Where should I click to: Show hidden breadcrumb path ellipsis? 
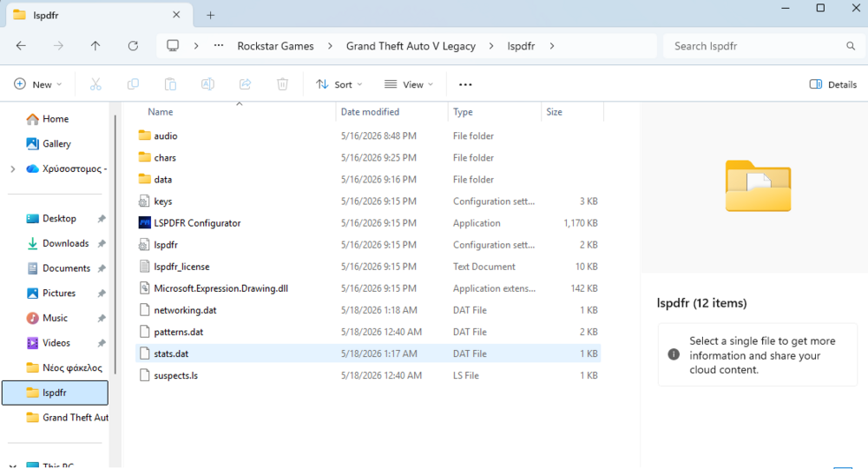[219, 45]
